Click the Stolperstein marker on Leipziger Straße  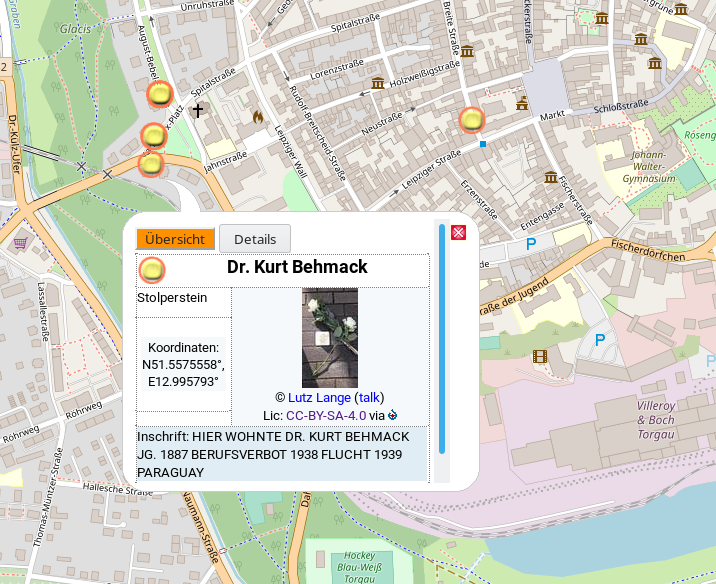tap(472, 120)
